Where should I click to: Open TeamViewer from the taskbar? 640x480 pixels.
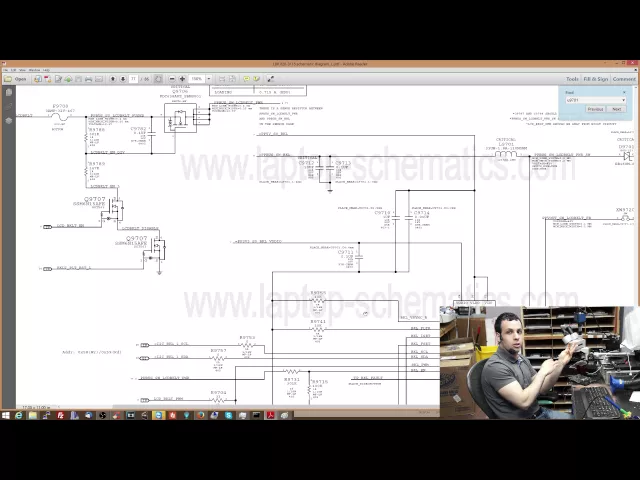point(158,416)
